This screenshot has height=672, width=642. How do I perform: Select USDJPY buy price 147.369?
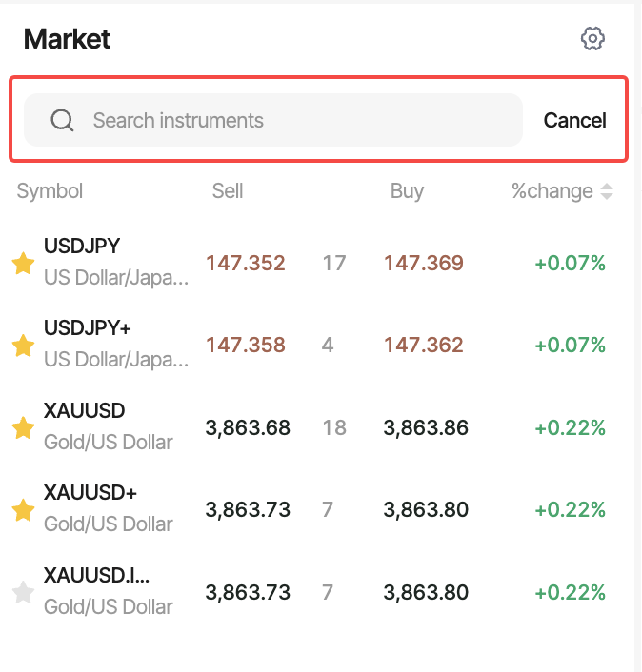pyautogui.click(x=424, y=264)
